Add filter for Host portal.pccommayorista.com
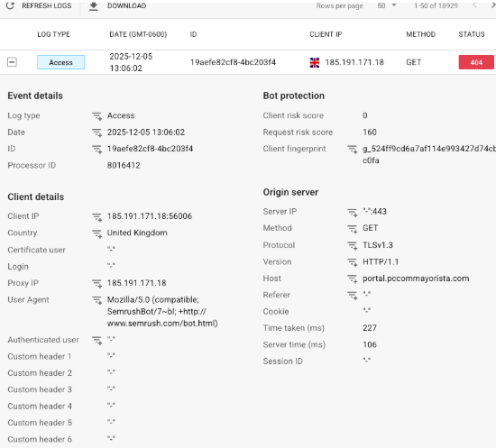 pyautogui.click(x=352, y=279)
